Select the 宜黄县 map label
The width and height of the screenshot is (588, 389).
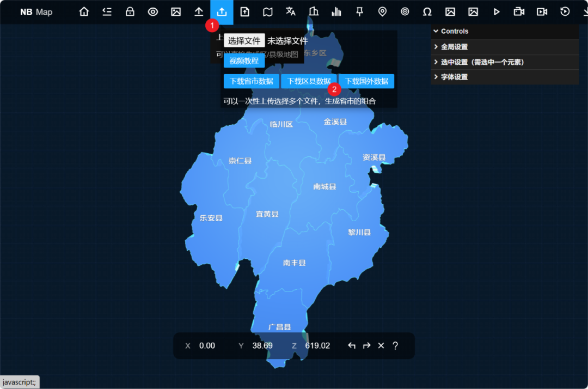pyautogui.click(x=267, y=214)
